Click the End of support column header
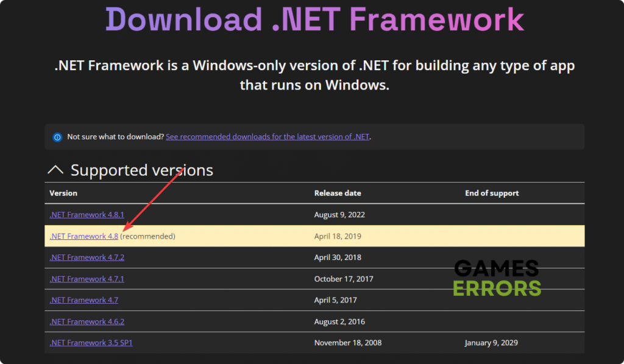 (x=492, y=193)
